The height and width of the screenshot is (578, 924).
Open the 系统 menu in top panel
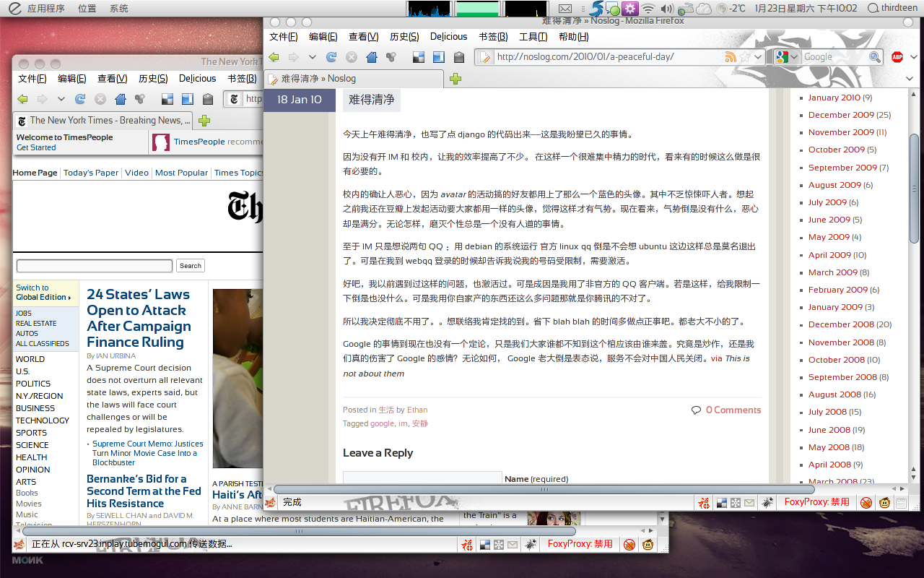(x=119, y=9)
